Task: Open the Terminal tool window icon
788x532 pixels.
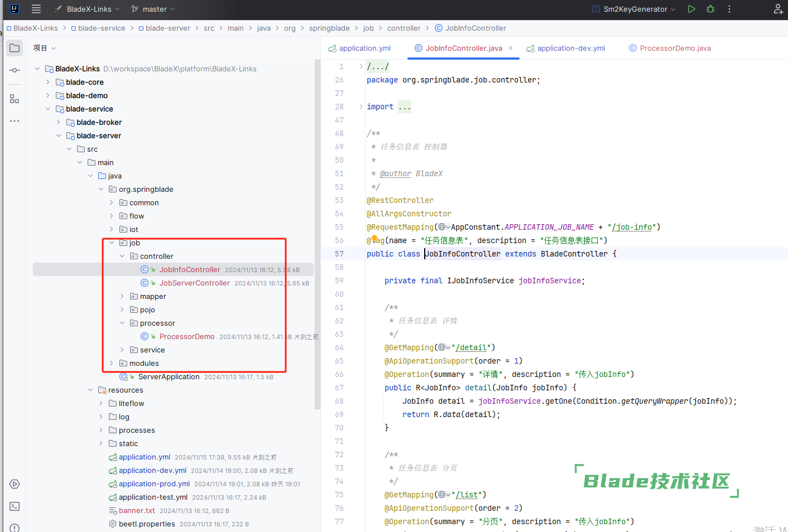Action: click(x=15, y=506)
